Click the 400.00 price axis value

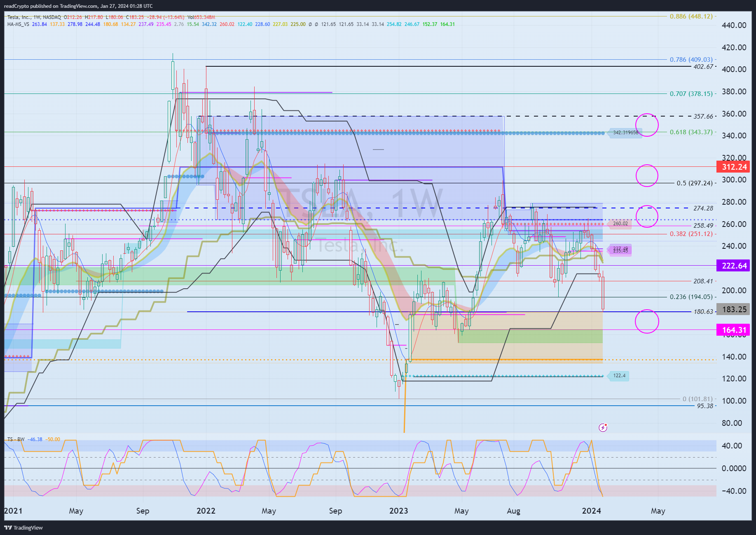[x=734, y=70]
